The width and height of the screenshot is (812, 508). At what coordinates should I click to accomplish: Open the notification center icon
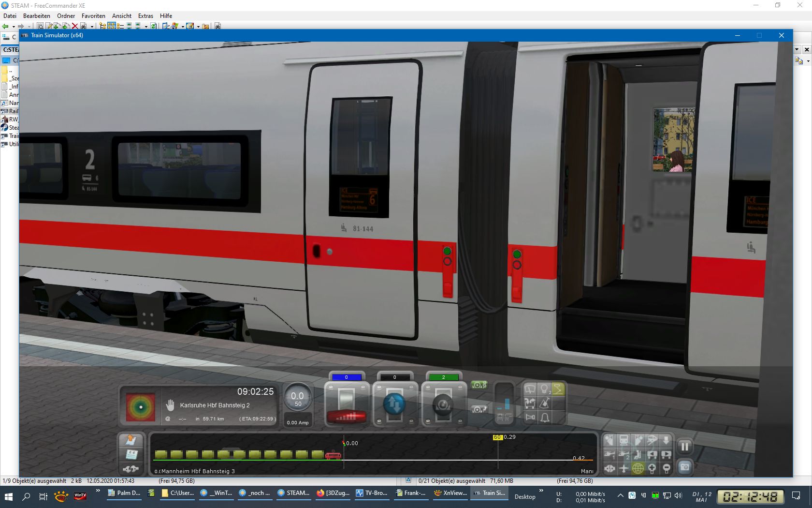796,495
